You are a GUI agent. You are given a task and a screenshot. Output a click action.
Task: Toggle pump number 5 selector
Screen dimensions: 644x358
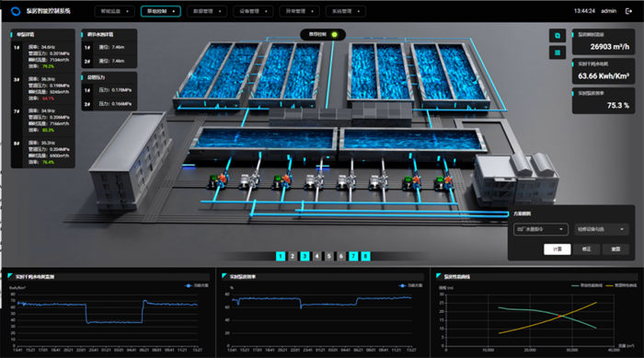[329, 256]
